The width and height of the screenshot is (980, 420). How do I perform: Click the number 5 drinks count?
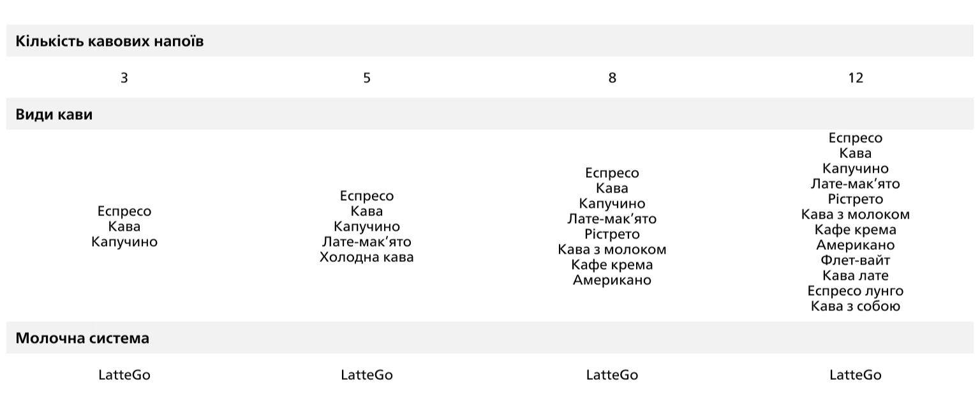point(367,78)
